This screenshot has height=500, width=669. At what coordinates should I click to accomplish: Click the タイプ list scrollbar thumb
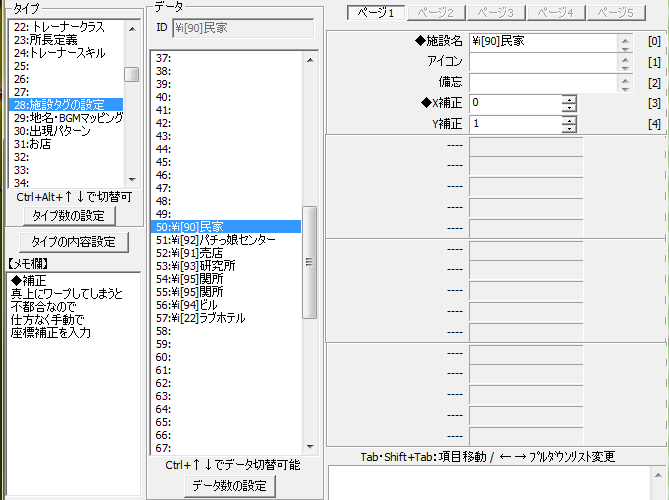point(132,74)
